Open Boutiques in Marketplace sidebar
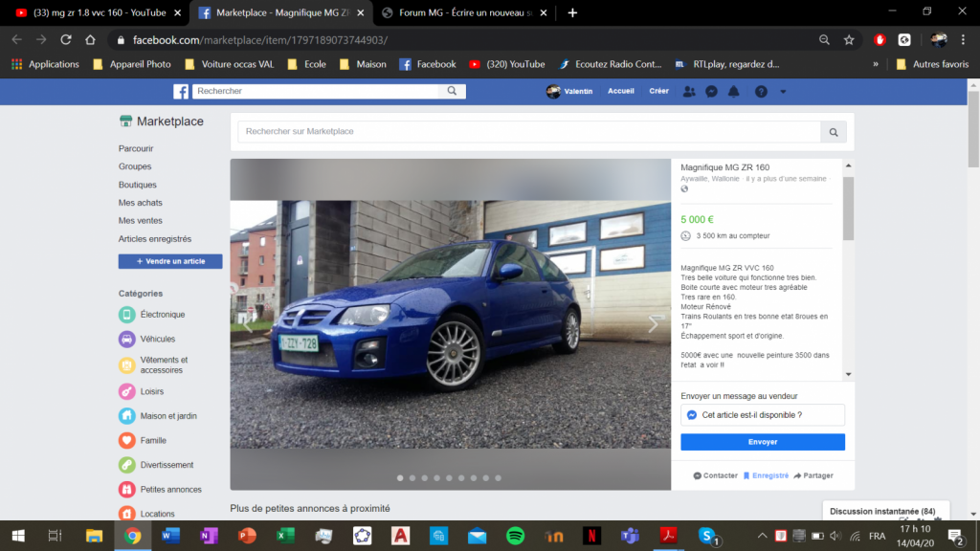Screen dimensions: 980x551 138,185
